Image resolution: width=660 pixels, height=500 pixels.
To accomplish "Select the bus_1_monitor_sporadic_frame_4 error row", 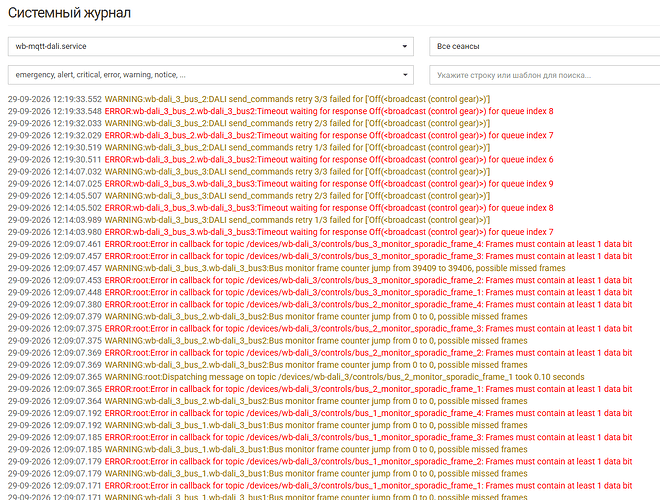I will (x=320, y=413).
